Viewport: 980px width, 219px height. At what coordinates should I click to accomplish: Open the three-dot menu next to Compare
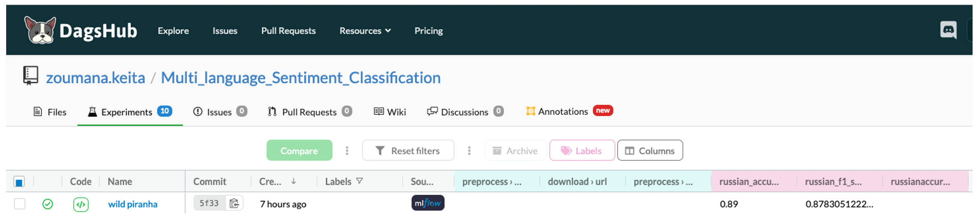347,151
